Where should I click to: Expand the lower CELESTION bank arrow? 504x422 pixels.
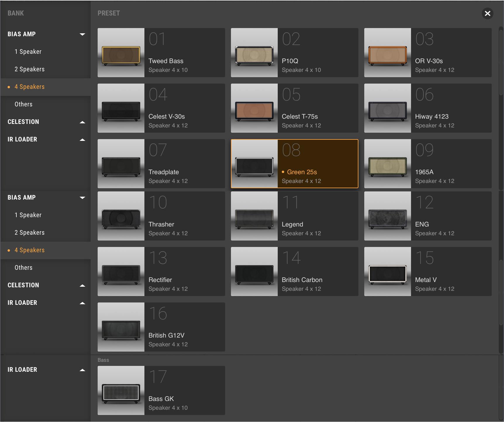point(82,285)
